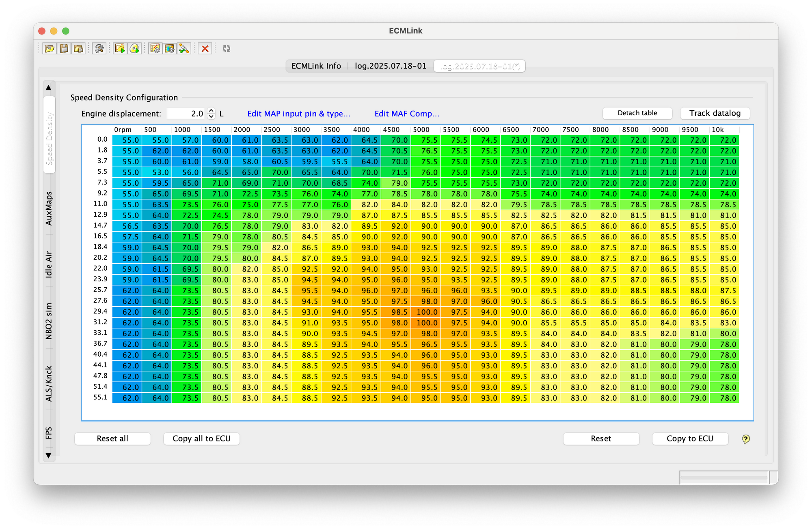Viewport: 812px width, 529px height.
Task: Open the Edit MAF Comp link
Action: pos(407,114)
